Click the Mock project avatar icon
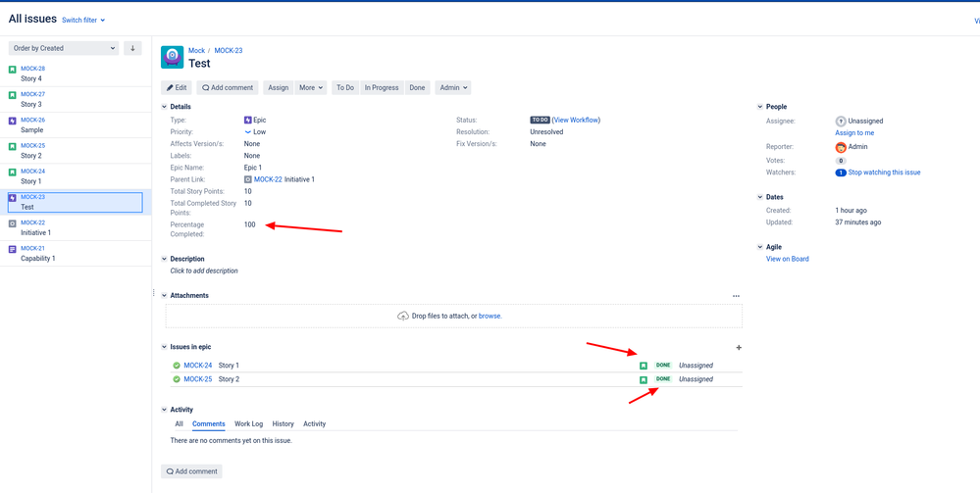The image size is (980, 493). pos(172,57)
